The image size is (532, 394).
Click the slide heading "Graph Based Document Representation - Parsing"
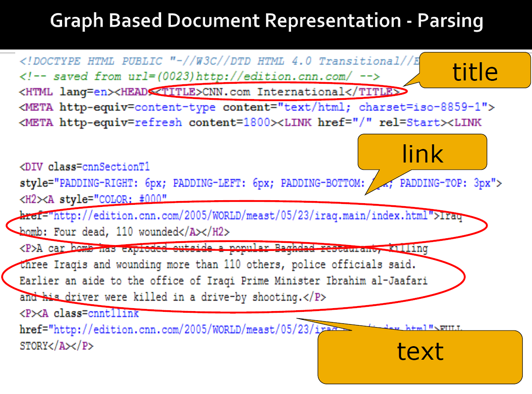click(x=266, y=21)
